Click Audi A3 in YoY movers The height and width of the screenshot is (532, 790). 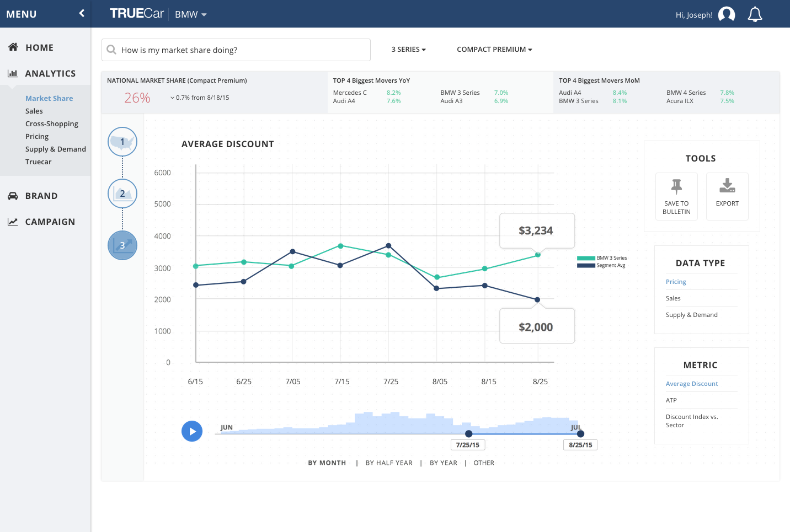pos(451,101)
